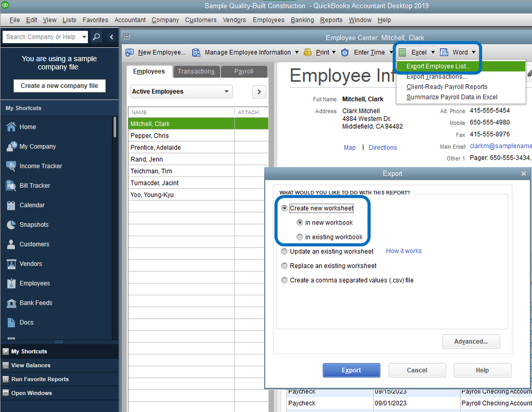
Task: Select Create new worksheet radio button
Action: (x=284, y=208)
